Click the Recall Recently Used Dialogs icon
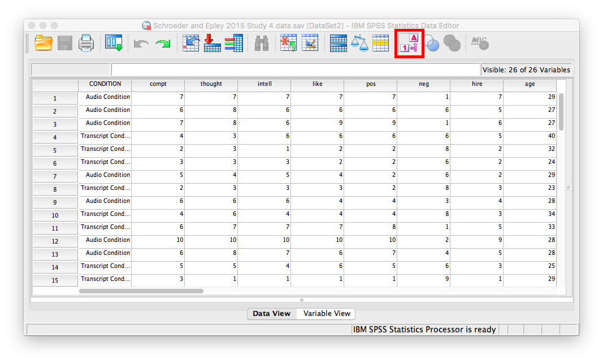 [x=114, y=43]
